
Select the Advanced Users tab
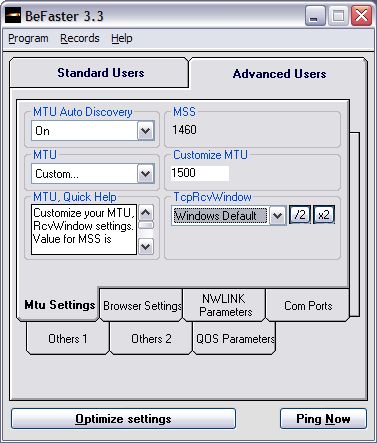(x=279, y=74)
